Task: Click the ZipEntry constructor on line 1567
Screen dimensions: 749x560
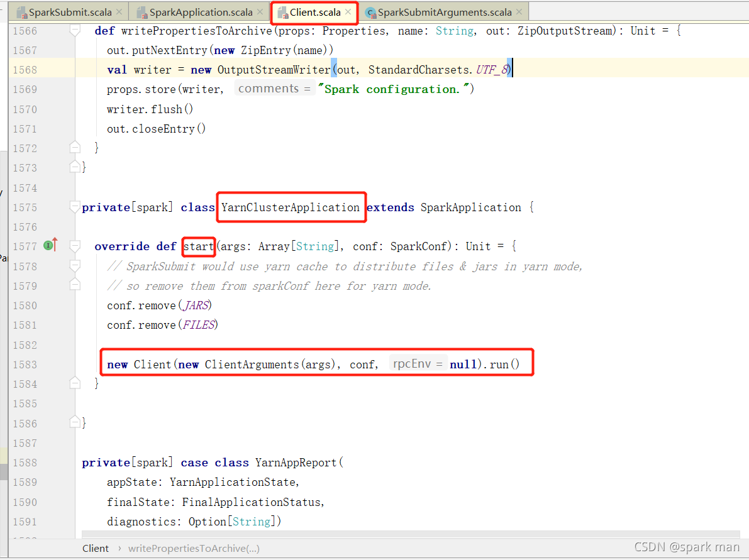Action: tap(265, 50)
